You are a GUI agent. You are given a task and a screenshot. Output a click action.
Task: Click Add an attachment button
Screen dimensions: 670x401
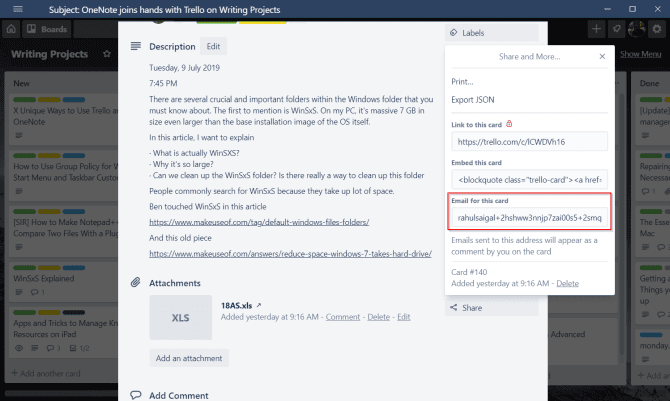189,358
